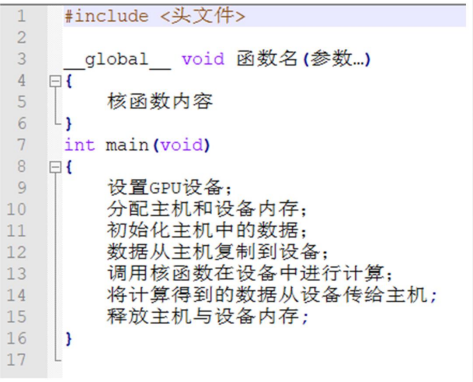Click the int keyword on line 7
This screenshot has height=382, width=473.
80,145
